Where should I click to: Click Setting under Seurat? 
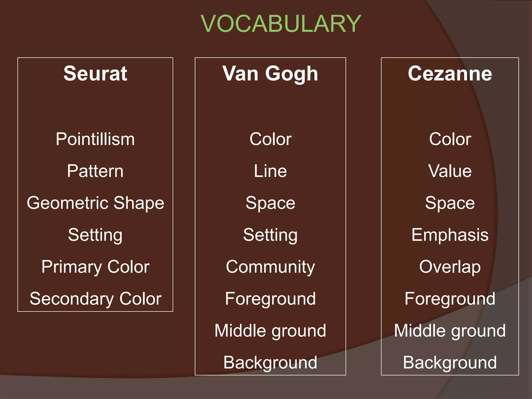95,235
